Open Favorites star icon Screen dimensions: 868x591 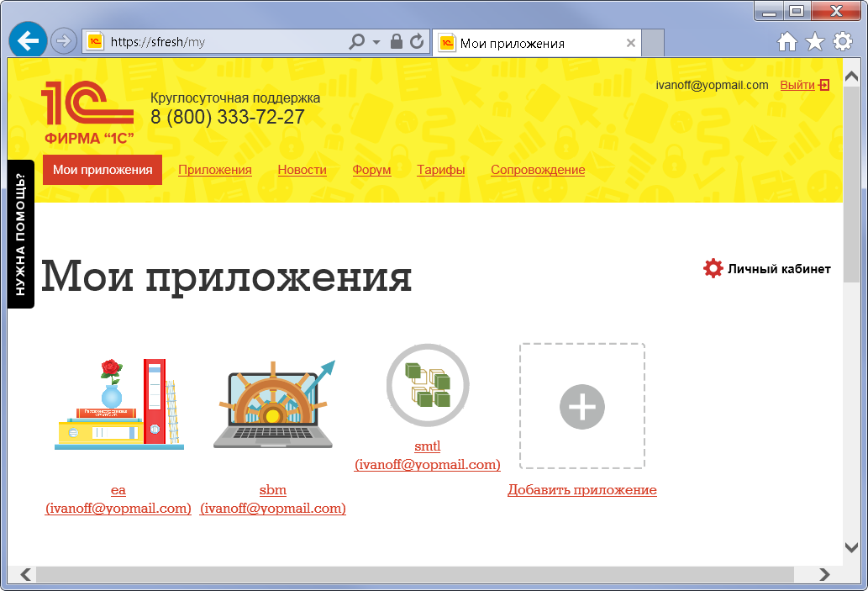tap(815, 41)
